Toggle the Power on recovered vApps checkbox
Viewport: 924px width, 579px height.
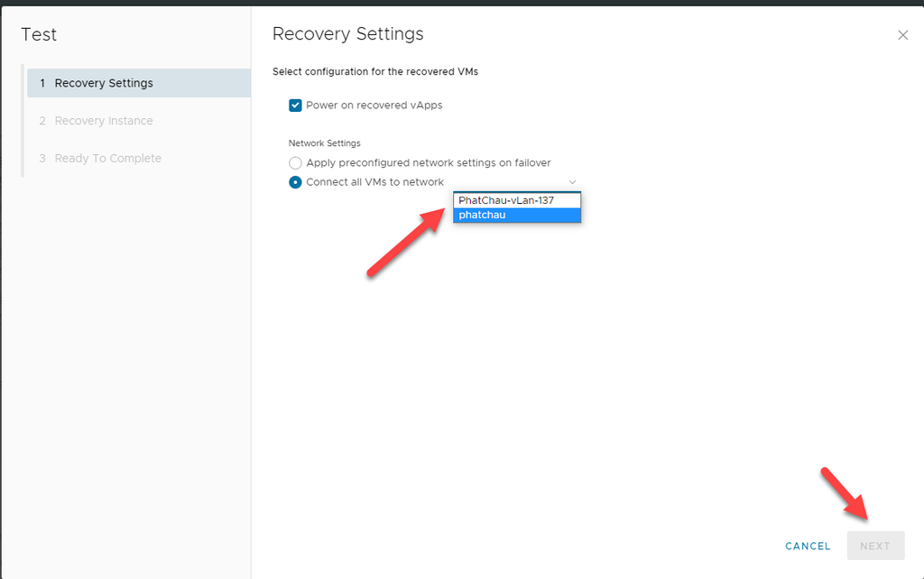coord(295,106)
